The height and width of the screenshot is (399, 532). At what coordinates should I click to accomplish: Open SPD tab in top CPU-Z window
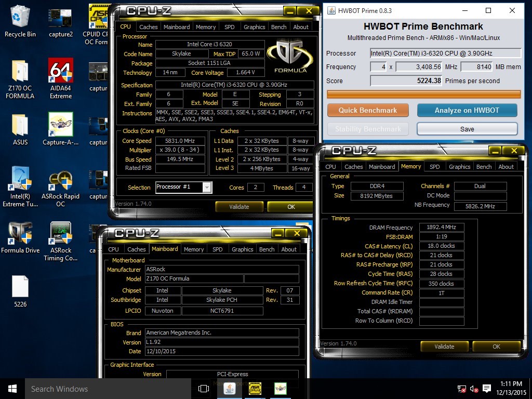tap(229, 27)
